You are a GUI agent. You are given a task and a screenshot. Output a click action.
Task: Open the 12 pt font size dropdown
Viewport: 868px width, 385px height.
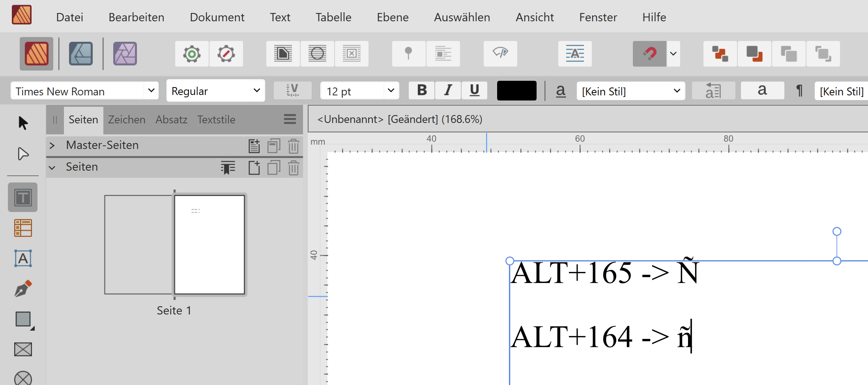tap(391, 91)
